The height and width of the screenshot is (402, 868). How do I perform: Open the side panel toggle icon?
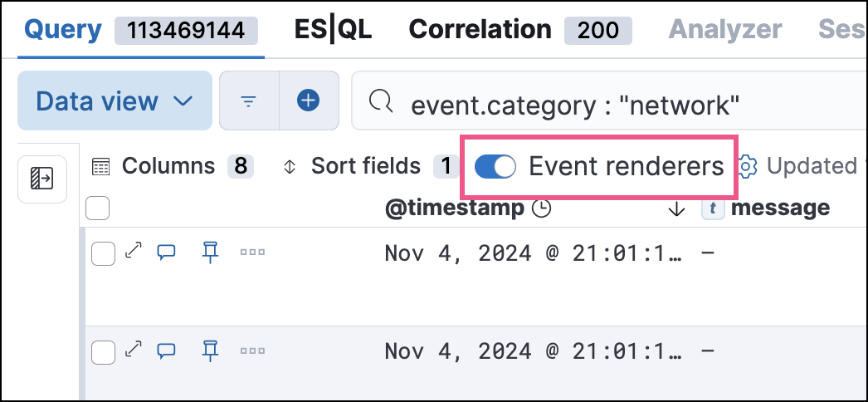coord(42,178)
